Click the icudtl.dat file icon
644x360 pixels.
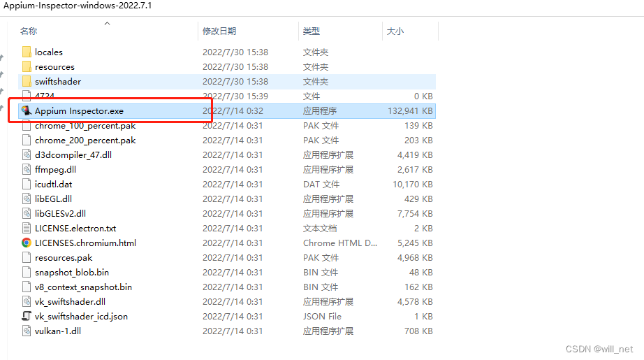(27, 184)
